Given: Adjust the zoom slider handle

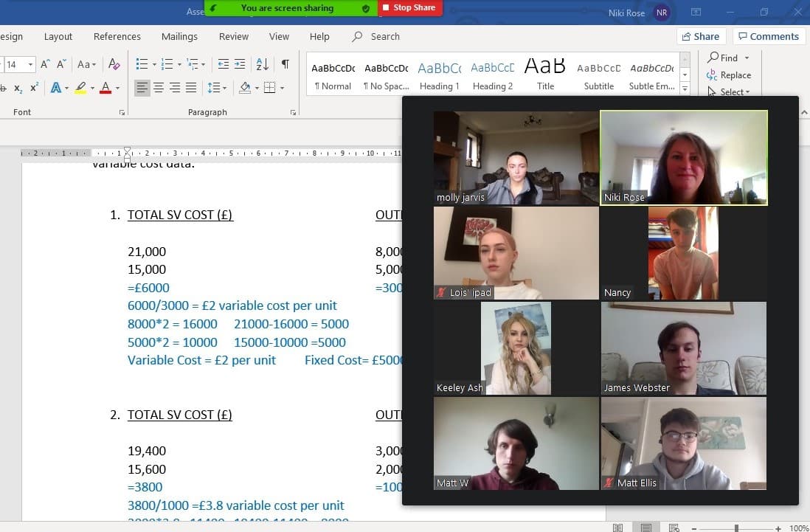Looking at the screenshot, I should (x=736, y=528).
